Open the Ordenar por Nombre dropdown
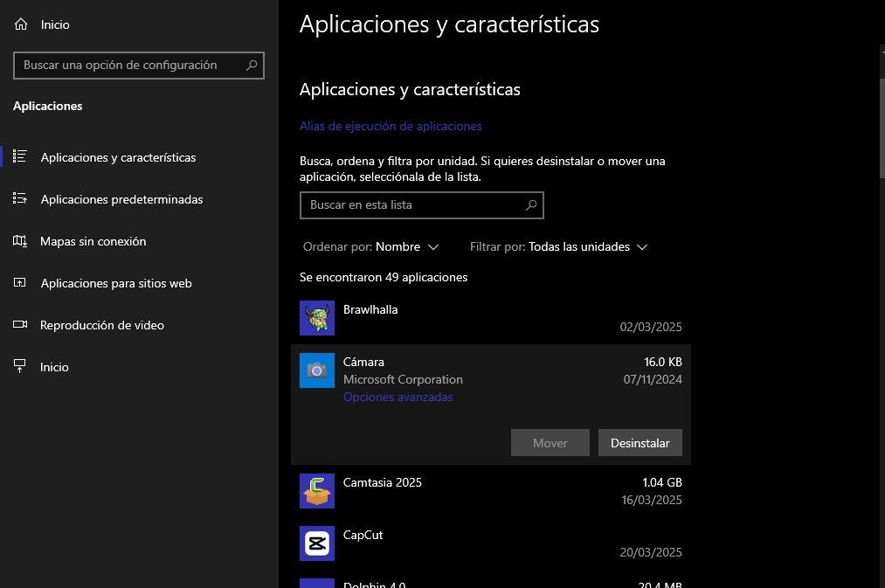Screen dimensions: 885x588 370,246
